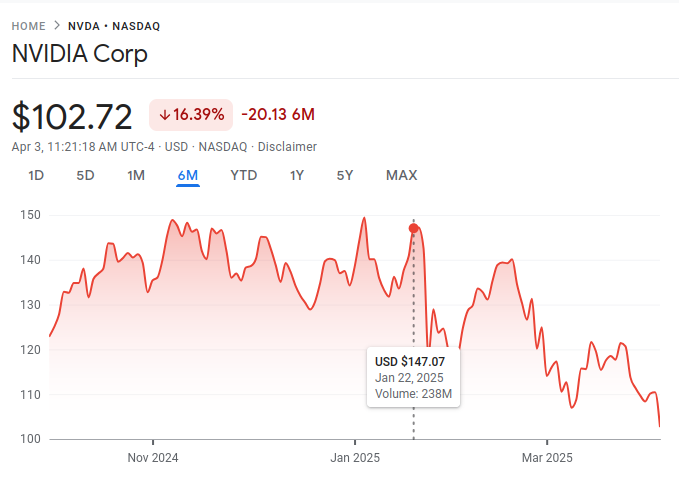
Task: Open the Disclaimer link
Action: point(287,147)
